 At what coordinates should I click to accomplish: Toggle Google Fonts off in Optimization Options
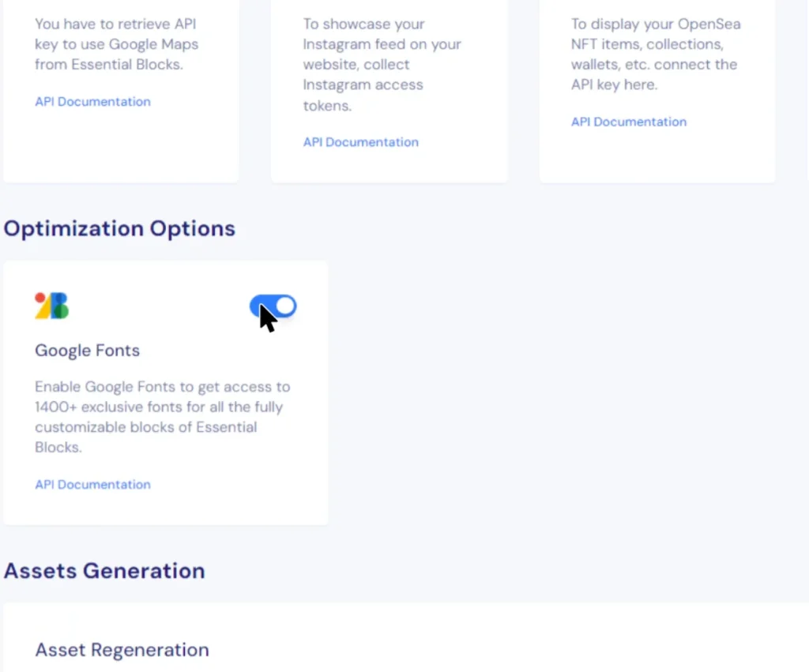[x=273, y=306]
